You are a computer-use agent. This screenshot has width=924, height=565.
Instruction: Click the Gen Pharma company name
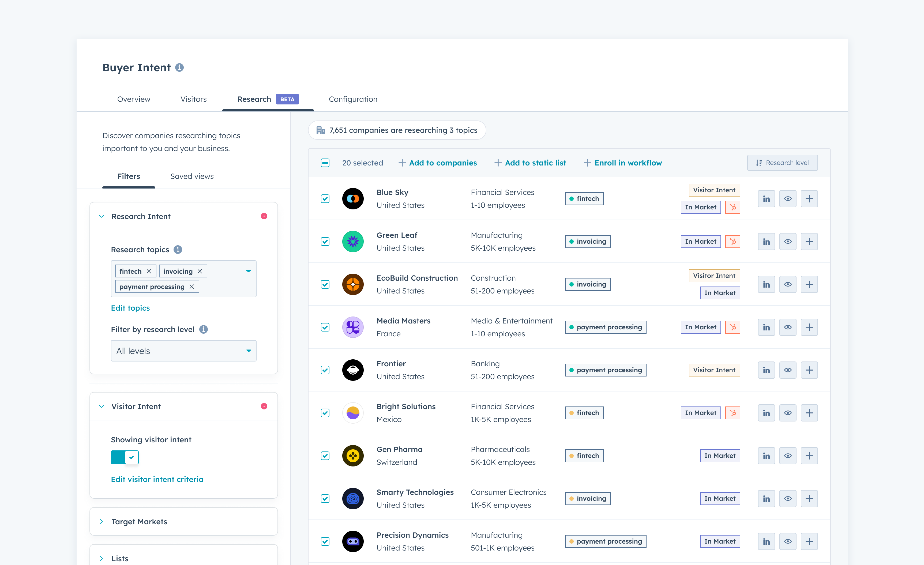coord(399,449)
